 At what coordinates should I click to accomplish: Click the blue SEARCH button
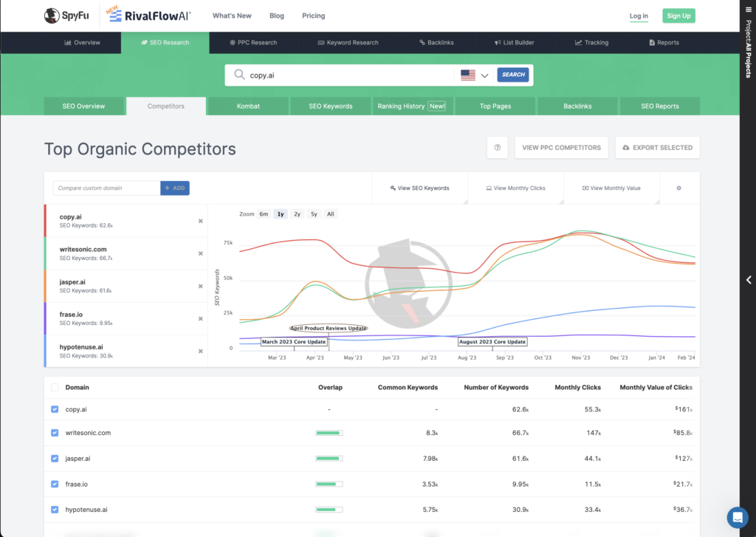pyautogui.click(x=513, y=75)
